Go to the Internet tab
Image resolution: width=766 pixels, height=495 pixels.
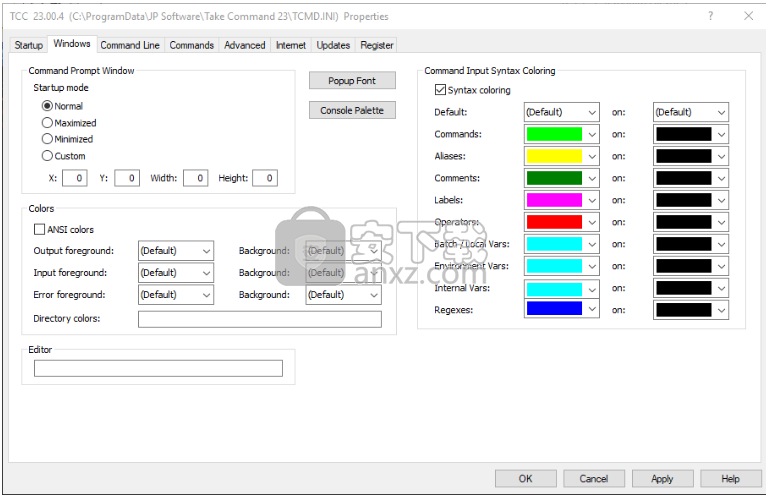[x=291, y=45]
